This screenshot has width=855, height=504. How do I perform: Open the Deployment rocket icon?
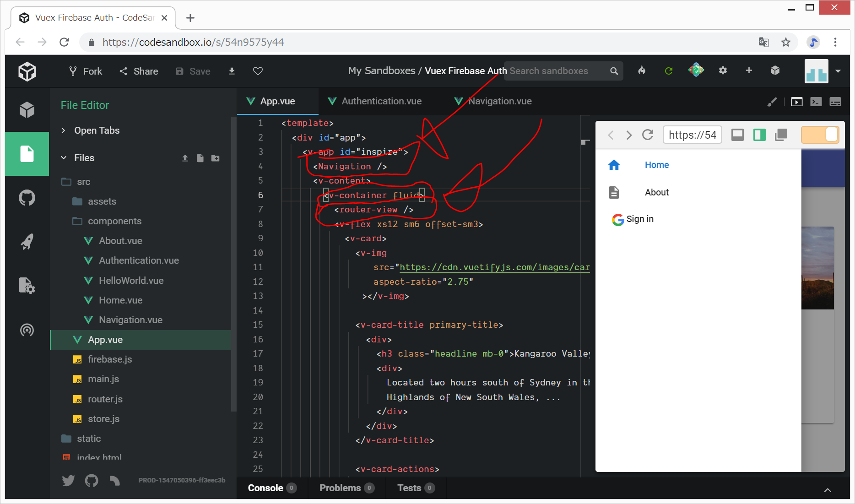[x=27, y=242]
